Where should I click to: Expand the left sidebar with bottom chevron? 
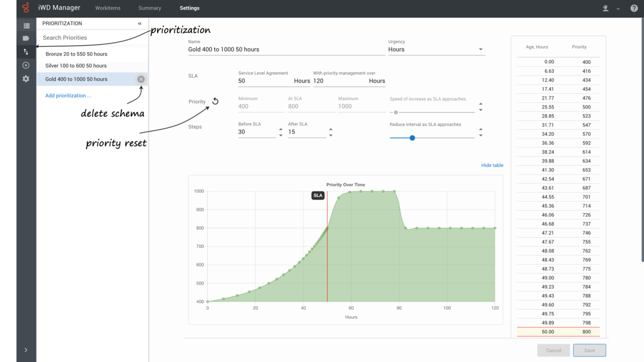[x=26, y=350]
